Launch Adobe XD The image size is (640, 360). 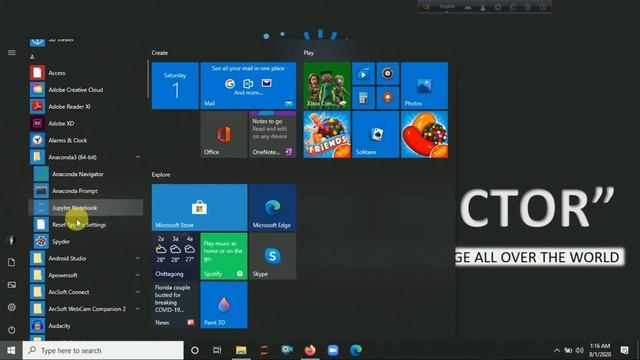coord(86,123)
